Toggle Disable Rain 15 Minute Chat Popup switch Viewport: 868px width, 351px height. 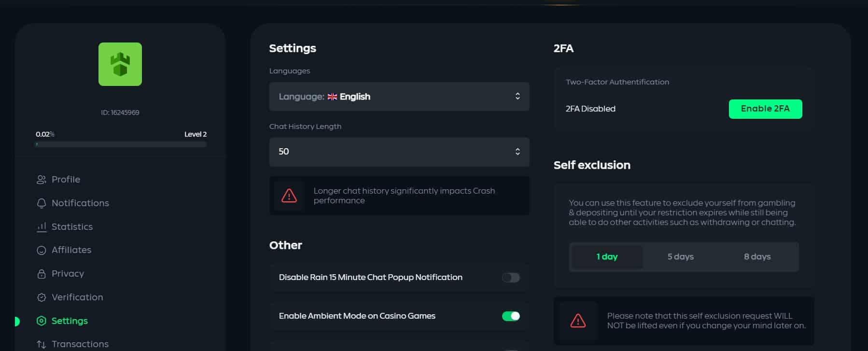(x=511, y=278)
